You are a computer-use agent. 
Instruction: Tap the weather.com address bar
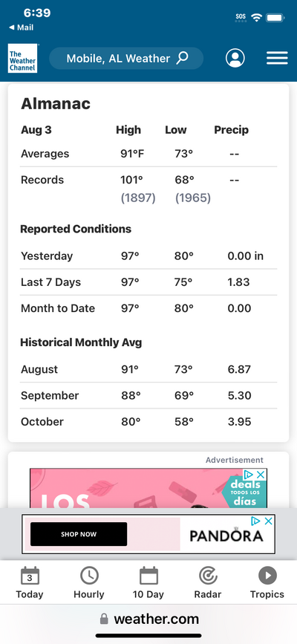click(148, 619)
